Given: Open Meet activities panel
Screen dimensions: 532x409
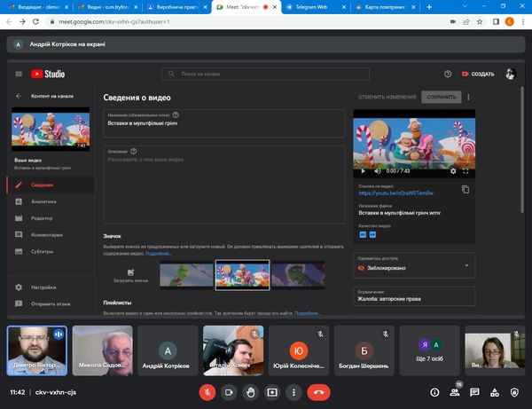Looking at the screenshot, I should 495,392.
